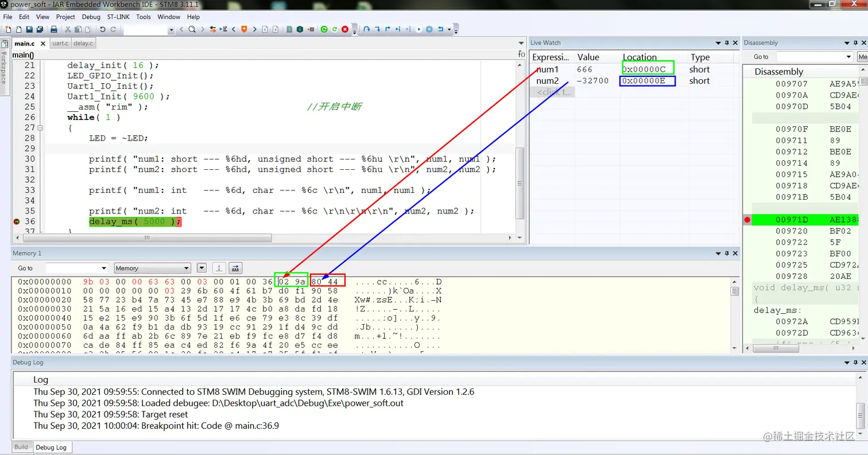The height and width of the screenshot is (455, 868).
Task: Open the ST-LINK menu
Action: [118, 17]
